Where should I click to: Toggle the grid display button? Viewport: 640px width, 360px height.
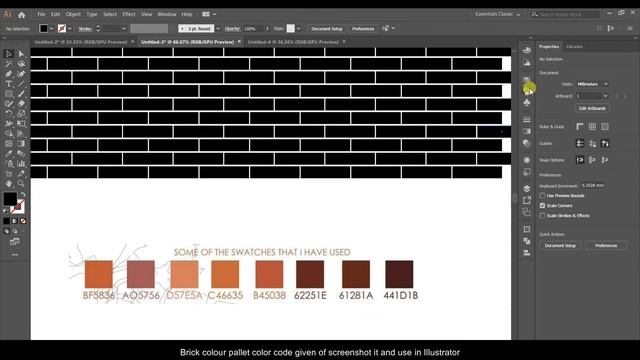tap(592, 127)
